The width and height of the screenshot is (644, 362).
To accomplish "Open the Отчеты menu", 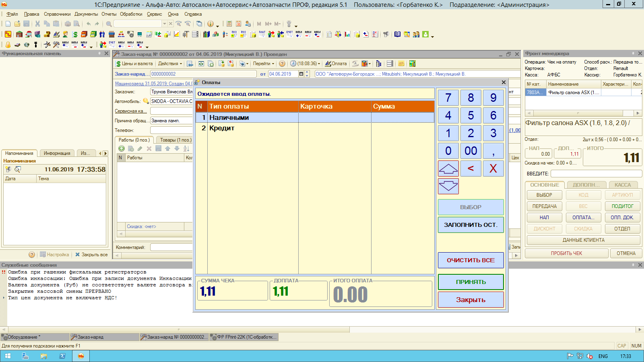I will pos(109,14).
